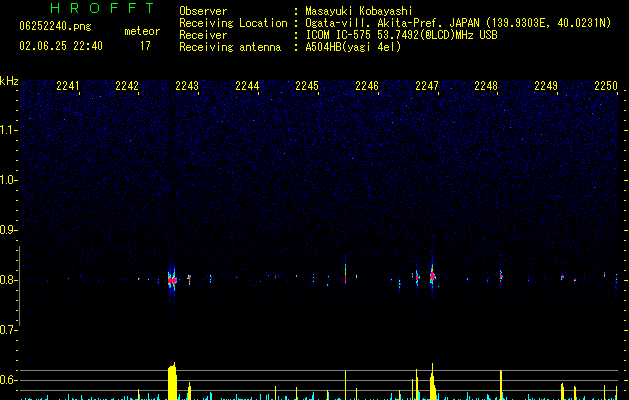
Task: Click the tall echo streak before 2246
Action: tap(345, 269)
